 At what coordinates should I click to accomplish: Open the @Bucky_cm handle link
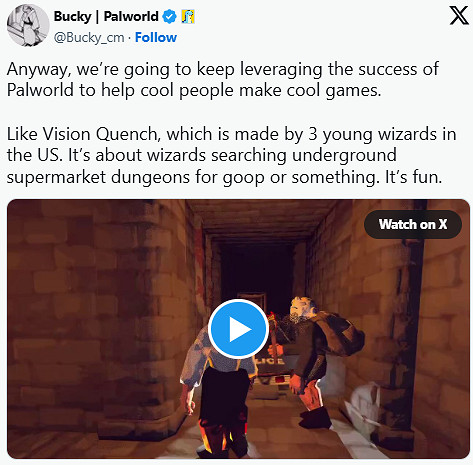point(89,38)
